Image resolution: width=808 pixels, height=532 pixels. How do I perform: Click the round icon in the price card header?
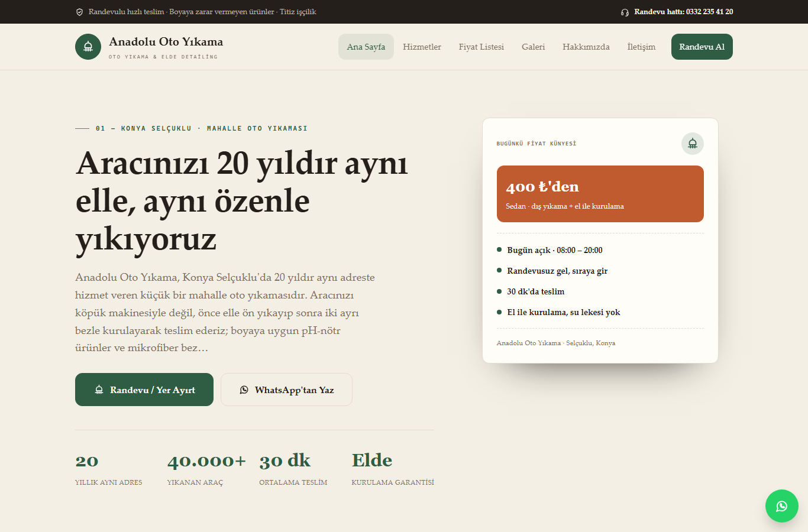(693, 144)
